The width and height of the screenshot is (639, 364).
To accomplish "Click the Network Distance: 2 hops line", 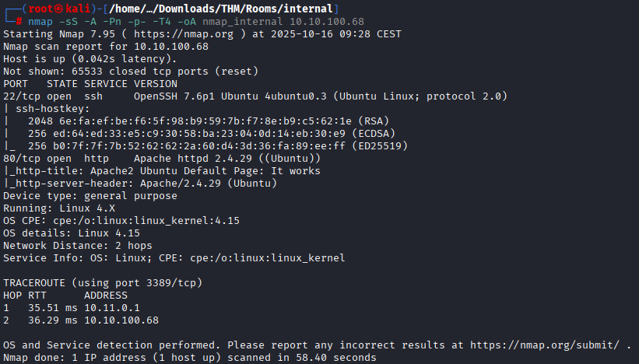I will tap(78, 245).
